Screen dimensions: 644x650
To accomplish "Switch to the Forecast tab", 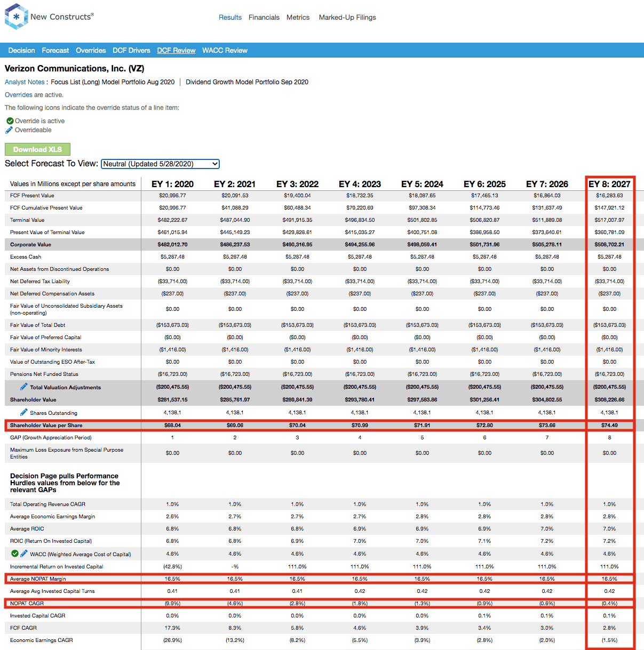I will (55, 51).
